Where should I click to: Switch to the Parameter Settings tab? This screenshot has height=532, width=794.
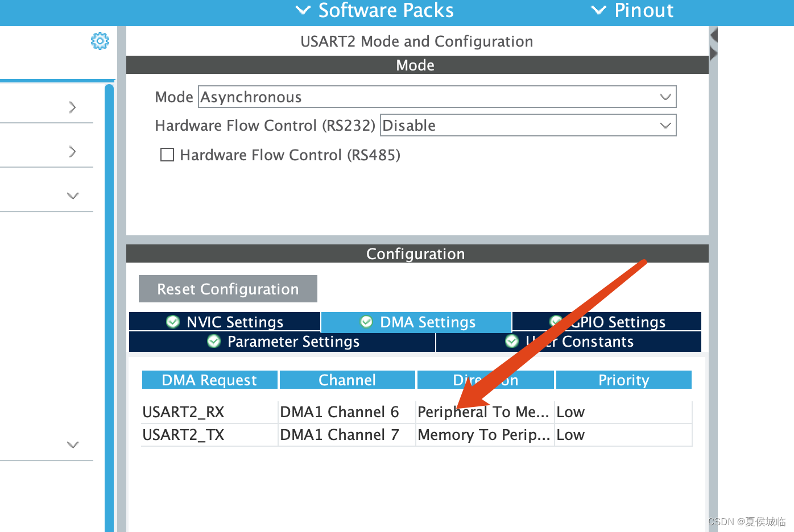point(282,341)
